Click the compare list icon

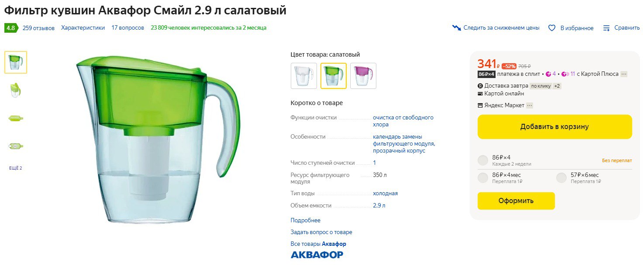[x=606, y=28]
